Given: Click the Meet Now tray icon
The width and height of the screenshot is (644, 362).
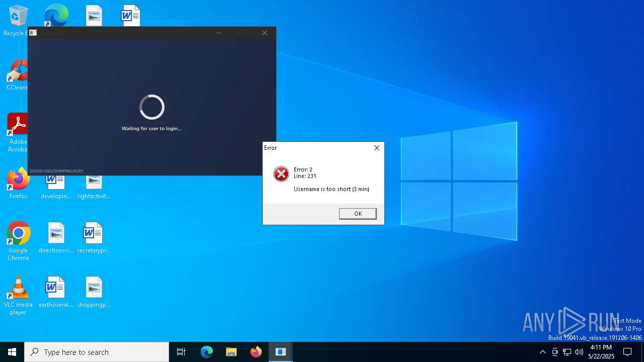Looking at the screenshot, I should tap(555, 352).
